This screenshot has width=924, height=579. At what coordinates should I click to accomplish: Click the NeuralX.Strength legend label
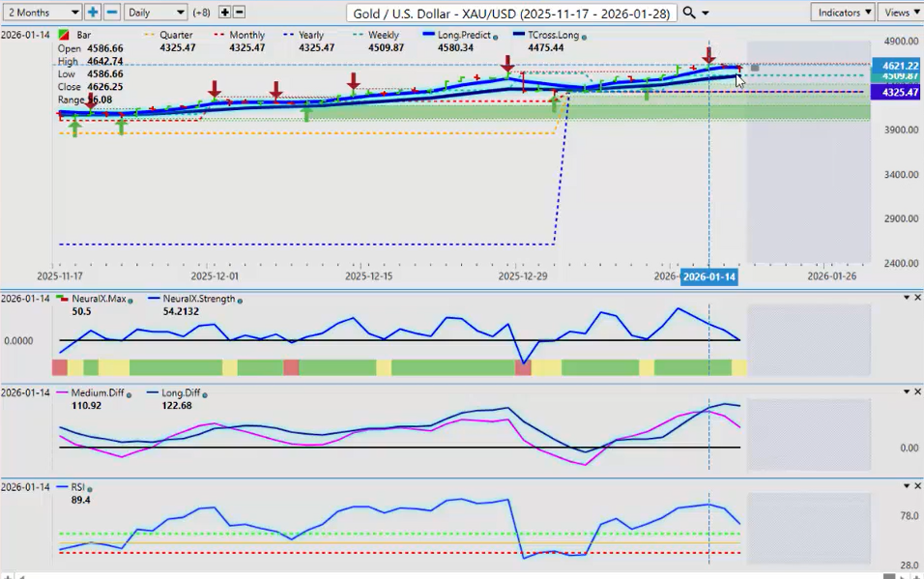point(200,299)
